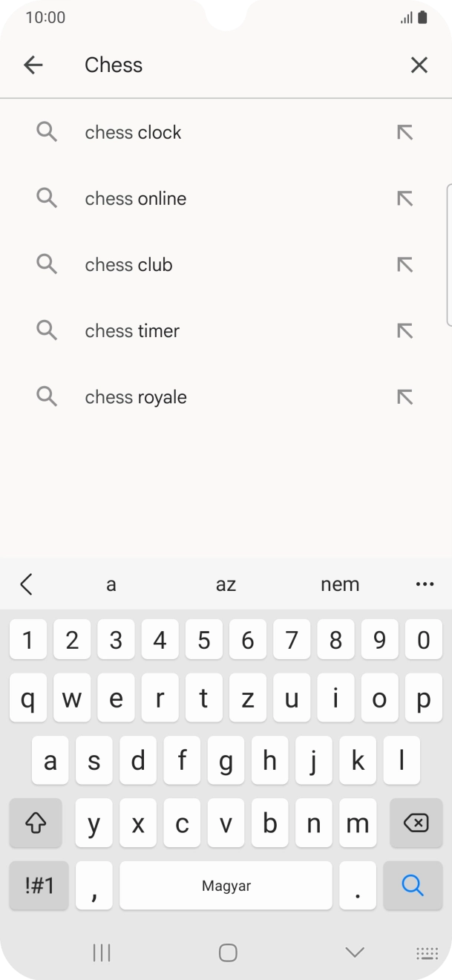The height and width of the screenshot is (980, 452).
Task: Collapse keyboard suggestion bar
Action: tap(27, 584)
